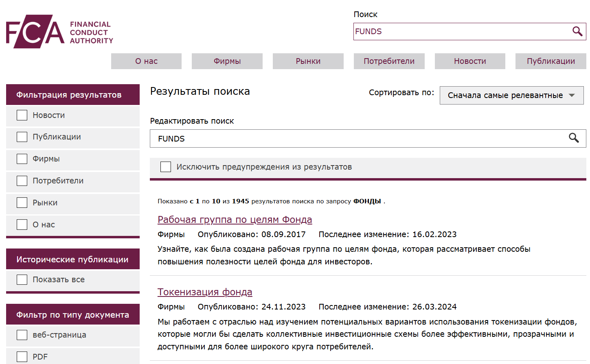The height and width of the screenshot is (364, 590).
Task: Open the Сначала самые релевантные sort dropdown
Action: [511, 95]
